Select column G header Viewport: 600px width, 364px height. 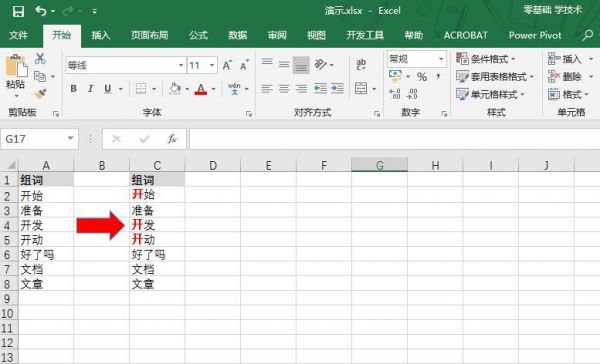pyautogui.click(x=380, y=165)
